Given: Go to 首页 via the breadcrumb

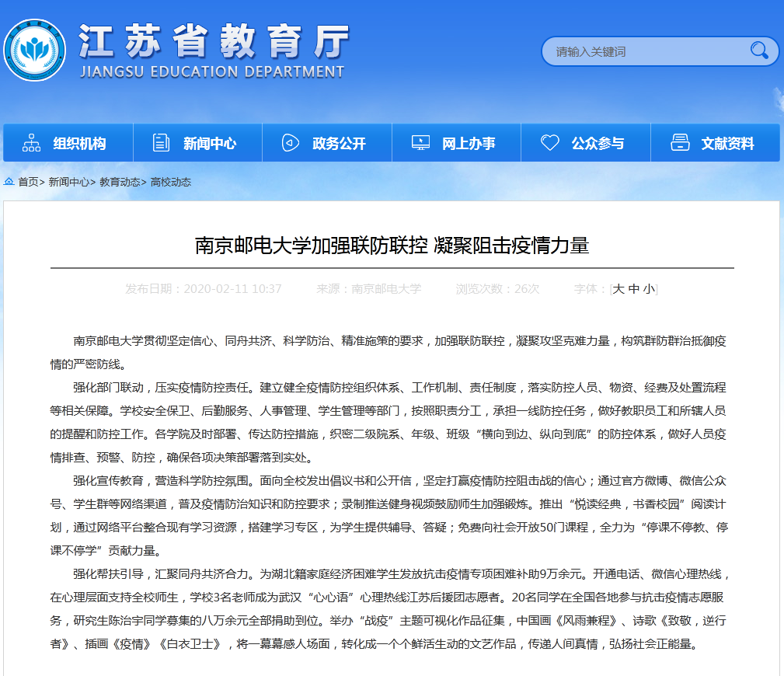Looking at the screenshot, I should [28, 182].
